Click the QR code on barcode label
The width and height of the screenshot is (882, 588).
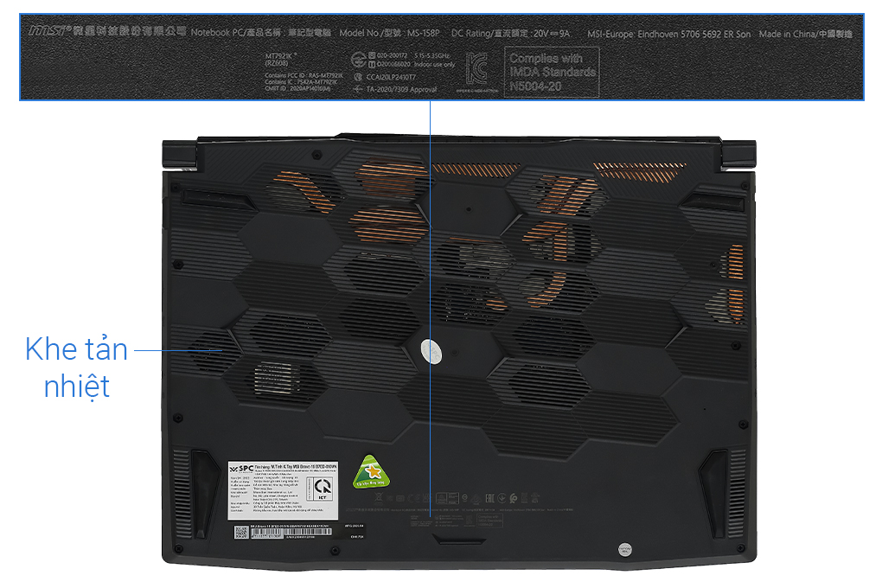(241, 532)
